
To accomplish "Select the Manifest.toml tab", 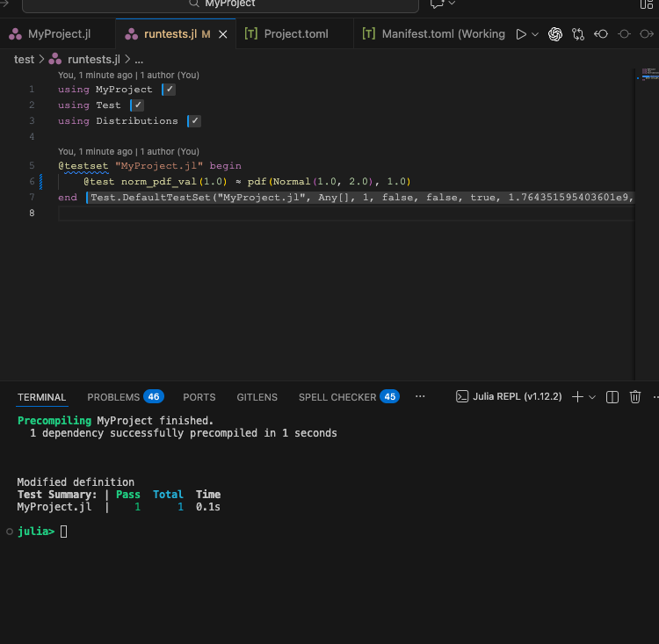I will [x=443, y=34].
